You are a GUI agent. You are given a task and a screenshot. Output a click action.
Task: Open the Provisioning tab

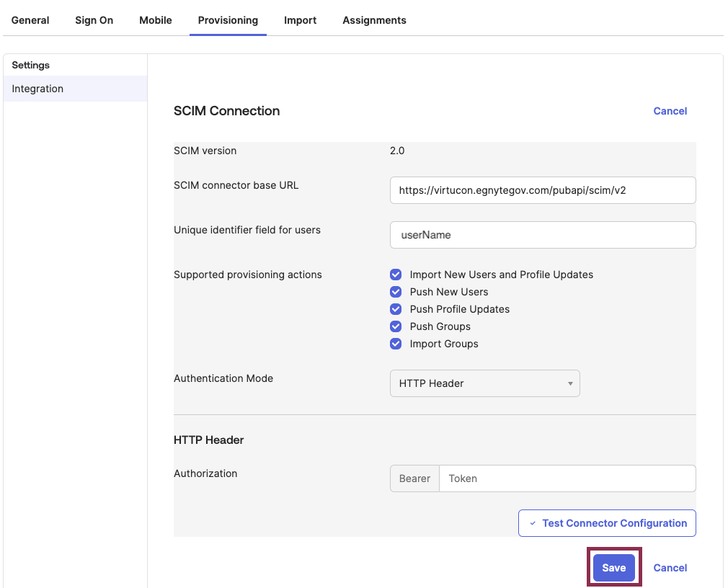coord(228,20)
